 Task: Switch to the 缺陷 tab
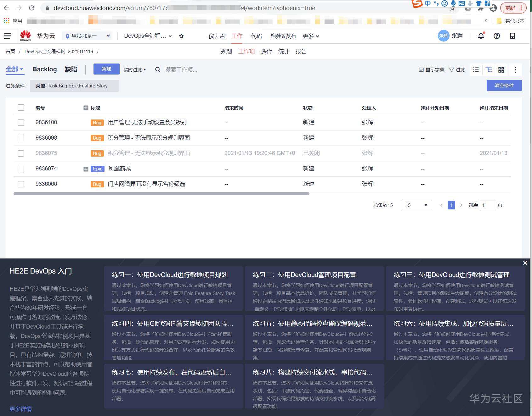pos(71,69)
